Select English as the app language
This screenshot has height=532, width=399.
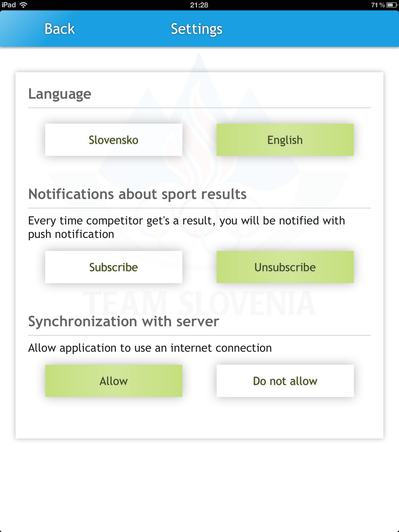[x=285, y=140]
